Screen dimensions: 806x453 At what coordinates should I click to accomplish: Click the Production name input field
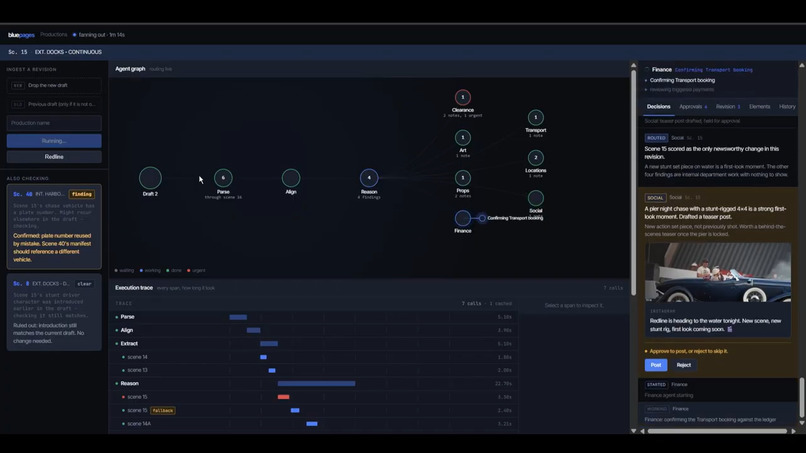[54, 123]
